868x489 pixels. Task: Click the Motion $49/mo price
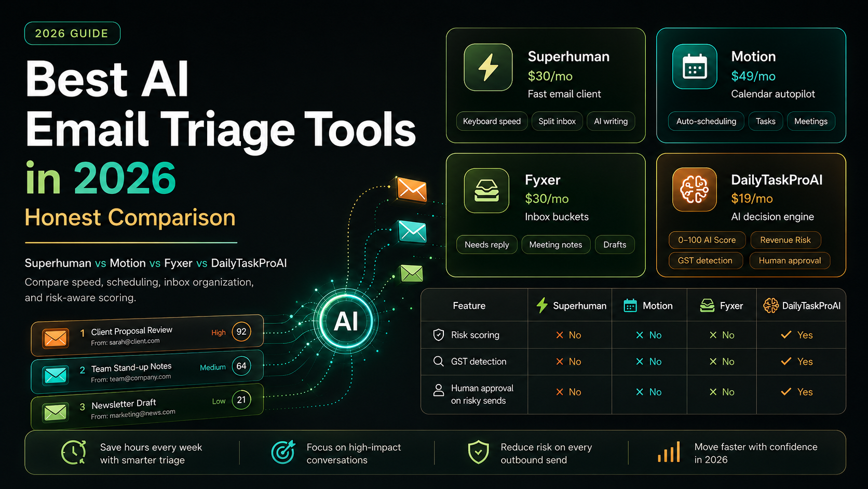click(x=753, y=76)
